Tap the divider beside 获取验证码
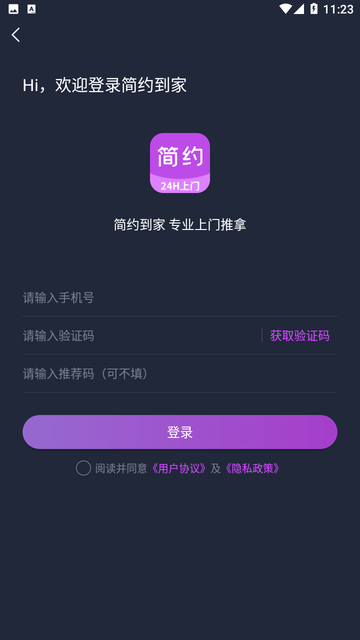This screenshot has width=360, height=640. click(262, 336)
